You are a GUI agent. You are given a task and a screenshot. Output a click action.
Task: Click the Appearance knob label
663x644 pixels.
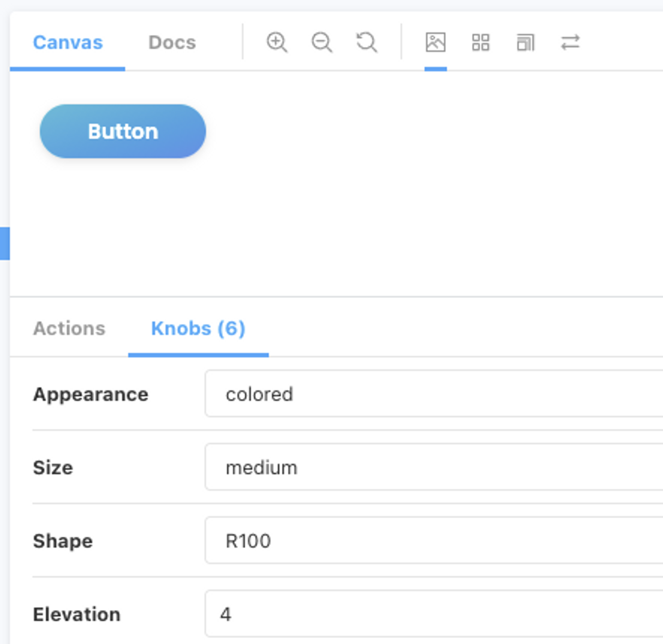click(90, 394)
